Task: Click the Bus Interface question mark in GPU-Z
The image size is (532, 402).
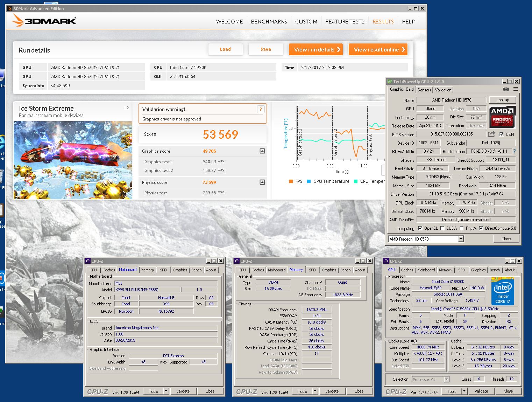Action: 515,151
